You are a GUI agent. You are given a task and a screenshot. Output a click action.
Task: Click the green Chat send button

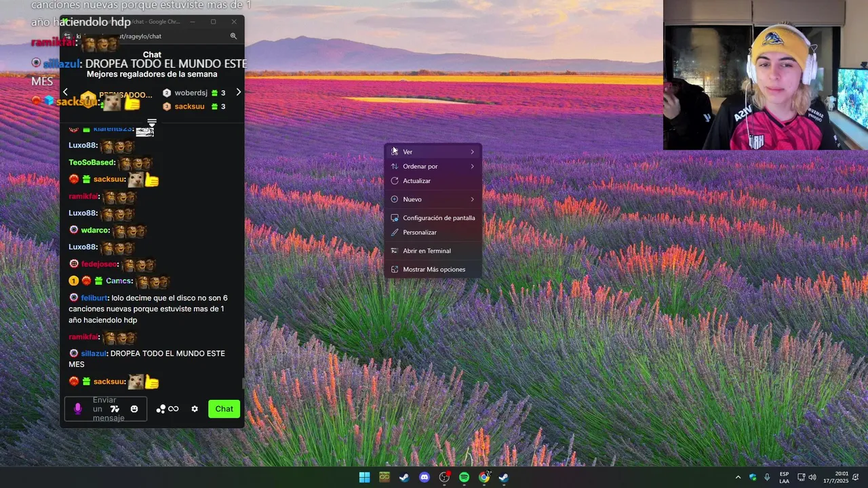click(224, 409)
